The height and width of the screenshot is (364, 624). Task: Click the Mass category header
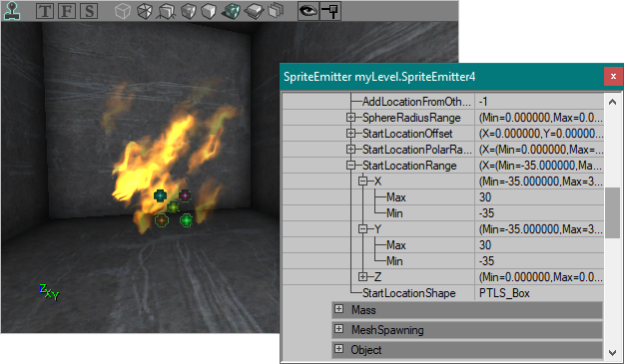tap(467, 310)
